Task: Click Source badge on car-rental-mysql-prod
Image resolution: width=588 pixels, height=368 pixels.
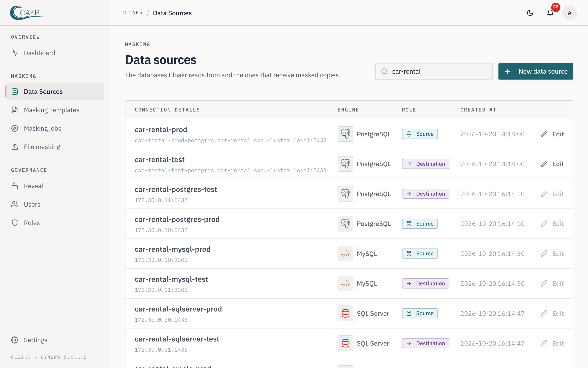Action: point(420,254)
